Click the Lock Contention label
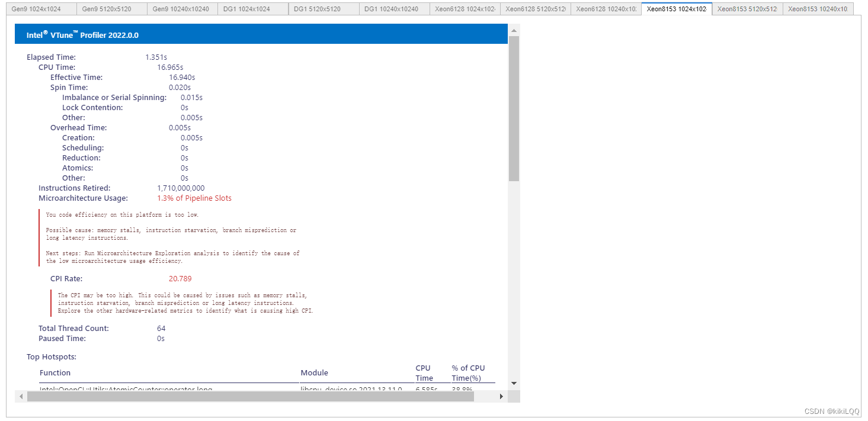 (92, 108)
